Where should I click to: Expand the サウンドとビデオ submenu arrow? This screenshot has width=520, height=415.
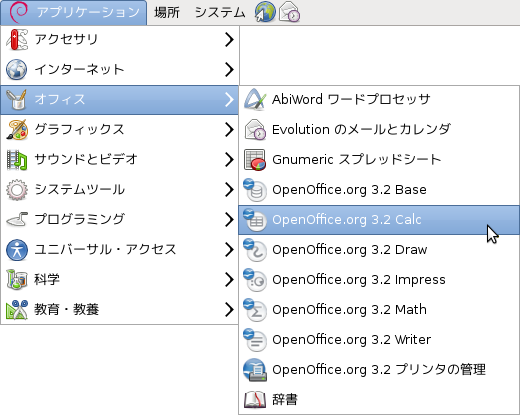click(x=229, y=159)
